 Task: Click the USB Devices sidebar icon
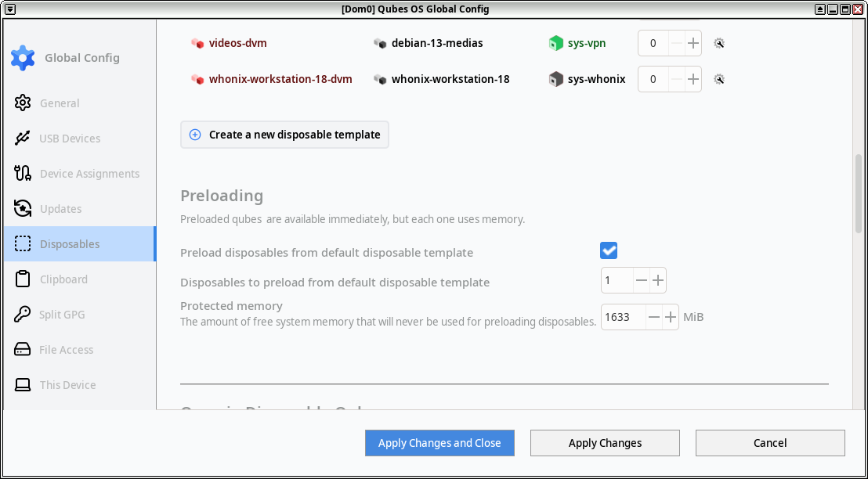tap(22, 139)
